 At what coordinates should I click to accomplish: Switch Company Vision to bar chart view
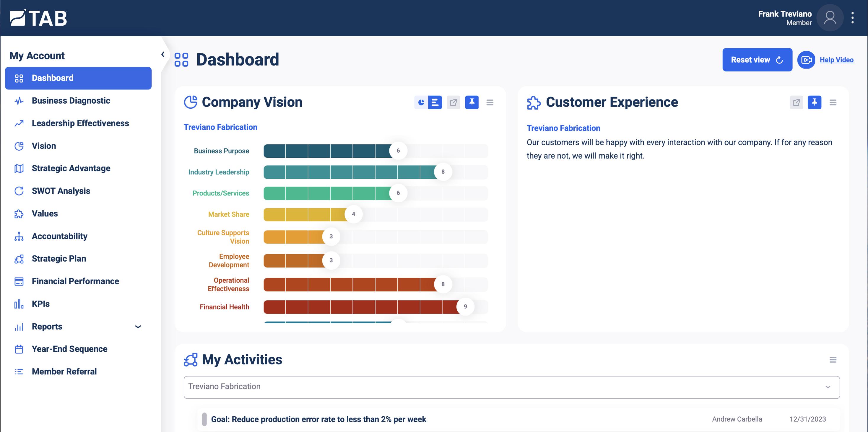click(x=435, y=102)
